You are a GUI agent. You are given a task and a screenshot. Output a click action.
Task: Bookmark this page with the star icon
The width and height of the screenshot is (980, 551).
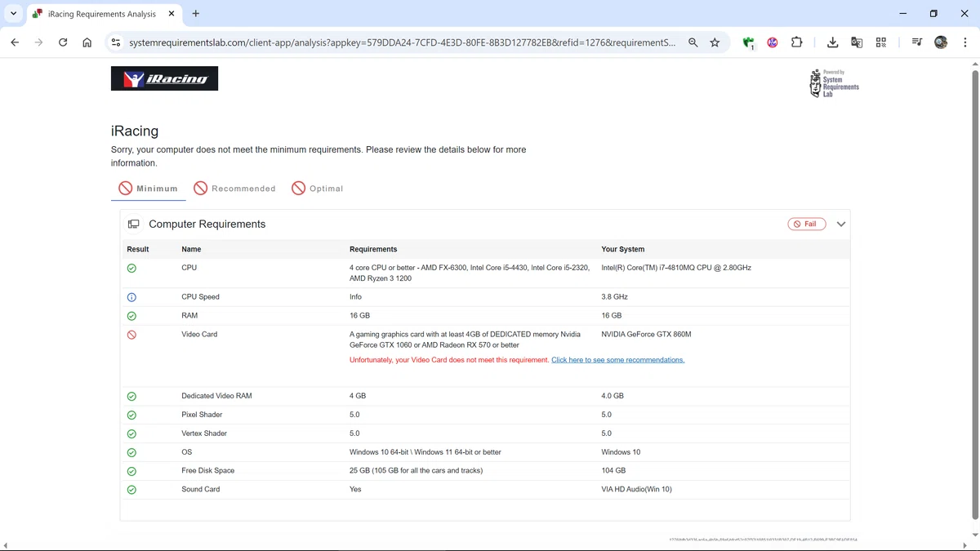point(715,42)
